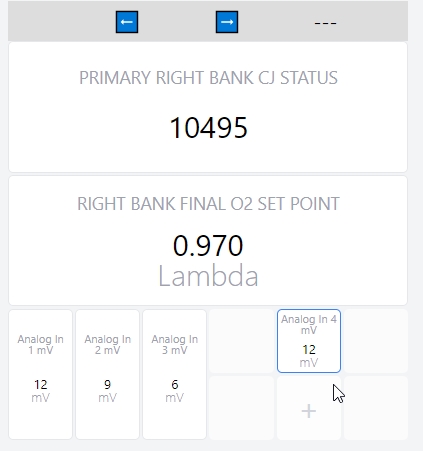Select the Primary Right Bank CJ Status title
The height and width of the screenshot is (451, 423).
[208, 78]
